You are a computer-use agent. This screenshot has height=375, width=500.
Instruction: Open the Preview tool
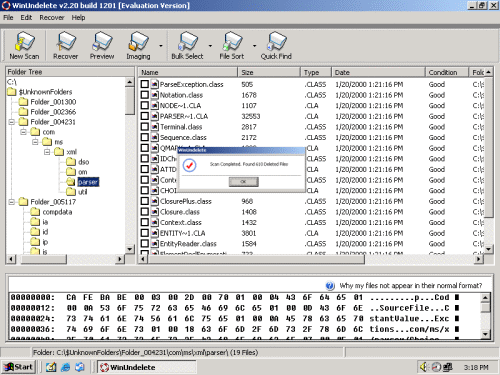102,46
